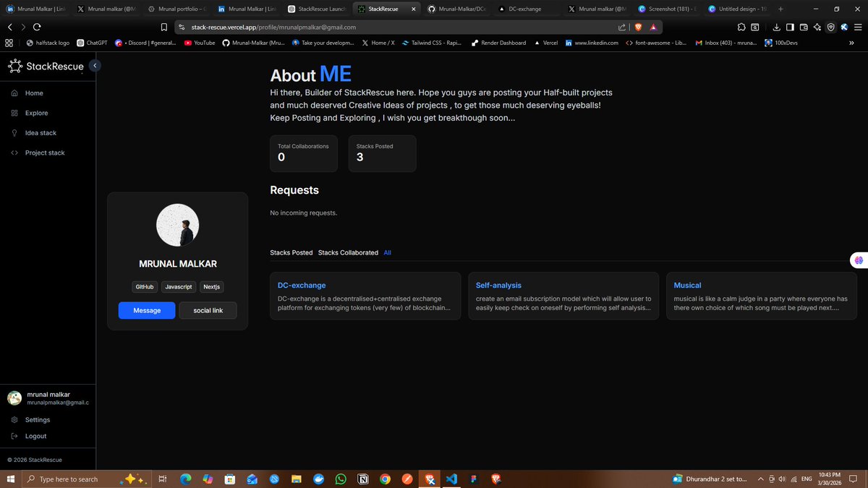The width and height of the screenshot is (868, 488).
Task: Click Logout in the sidebar
Action: 35,436
